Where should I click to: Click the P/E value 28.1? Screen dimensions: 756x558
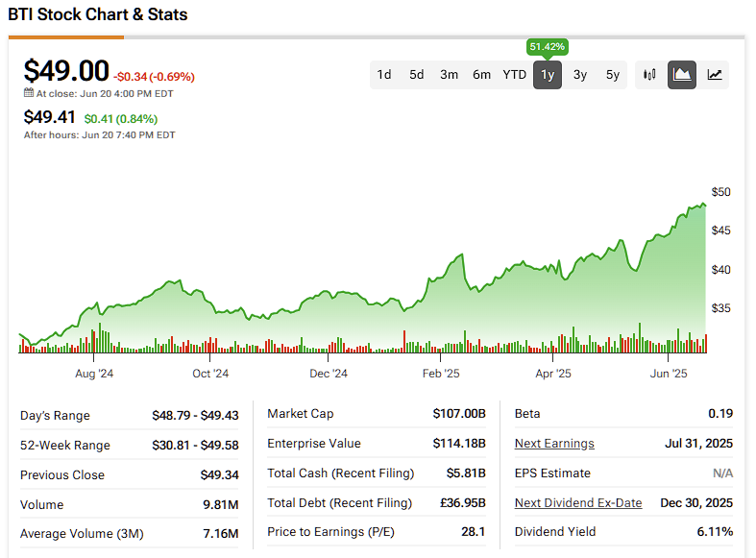[x=473, y=531]
